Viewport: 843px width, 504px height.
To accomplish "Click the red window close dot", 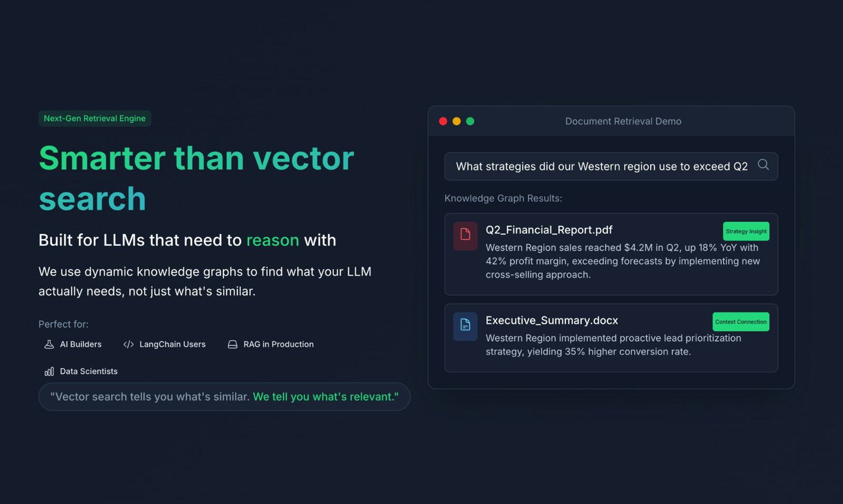I will tap(443, 121).
